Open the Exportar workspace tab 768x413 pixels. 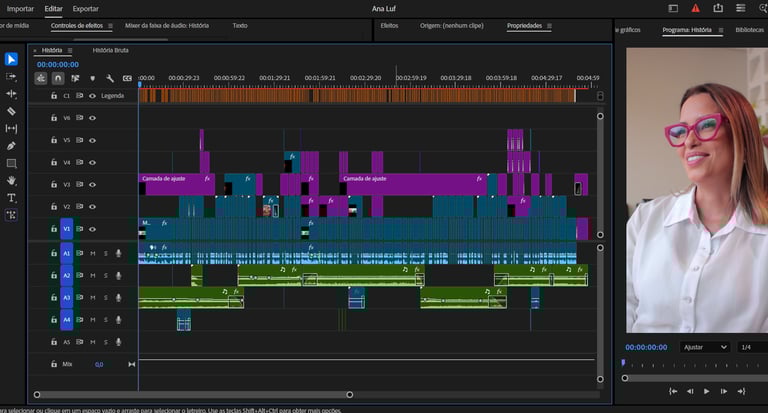point(86,8)
